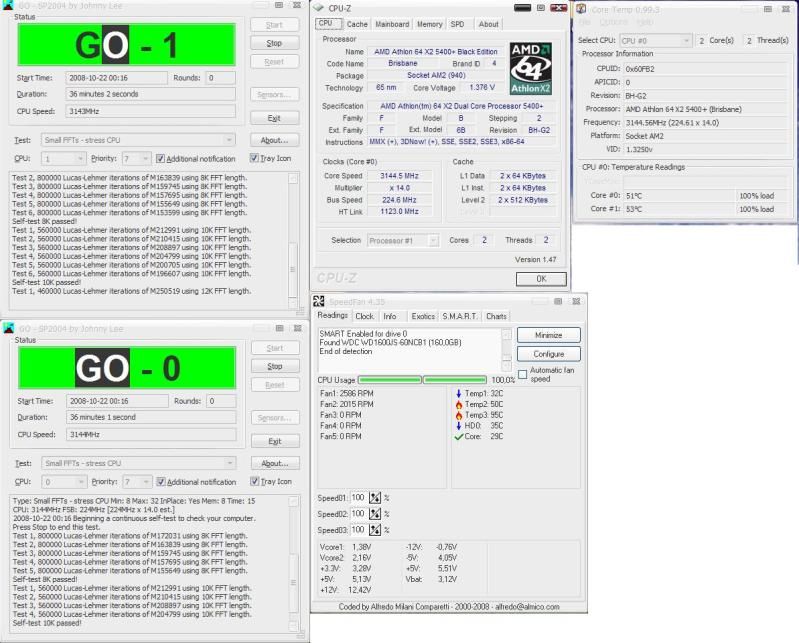
Task: Select the Readings tab in SpeedFan
Action: 332,315
